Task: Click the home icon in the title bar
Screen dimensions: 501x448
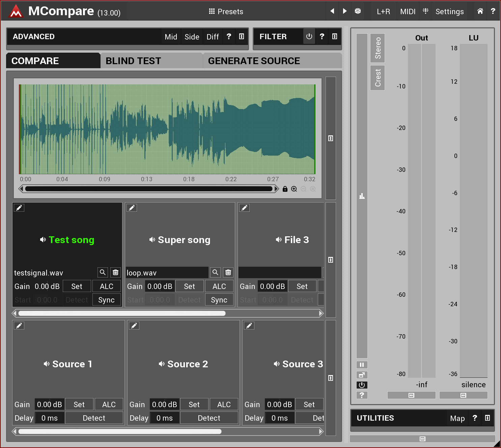Action: (480, 11)
